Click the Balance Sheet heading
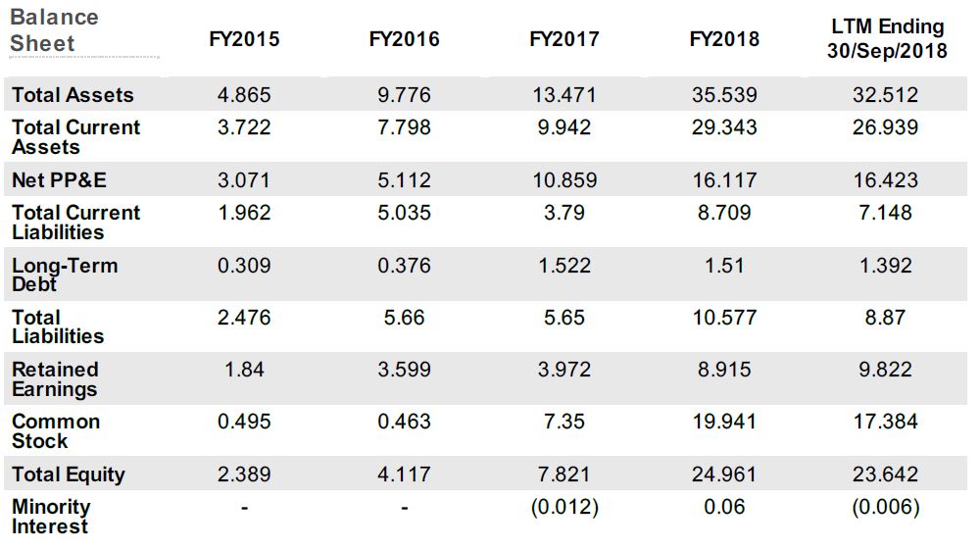 tap(54, 30)
